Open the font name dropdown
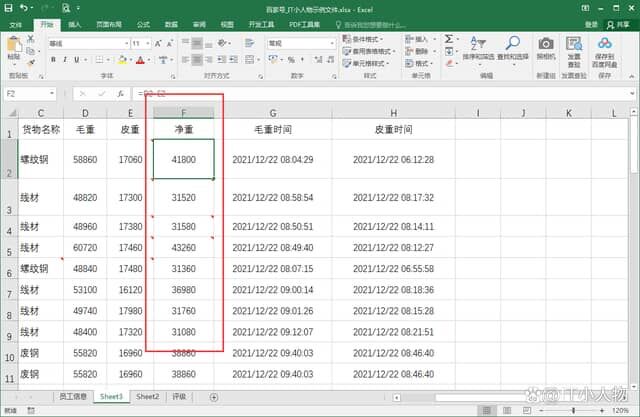The width and height of the screenshot is (640, 417). 124,44
